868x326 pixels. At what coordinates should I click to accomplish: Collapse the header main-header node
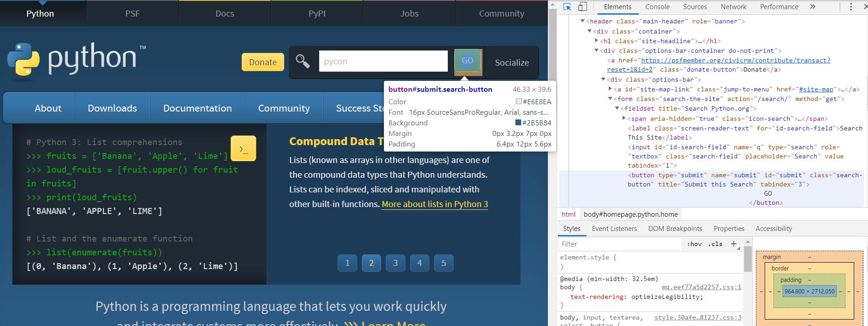click(x=582, y=21)
